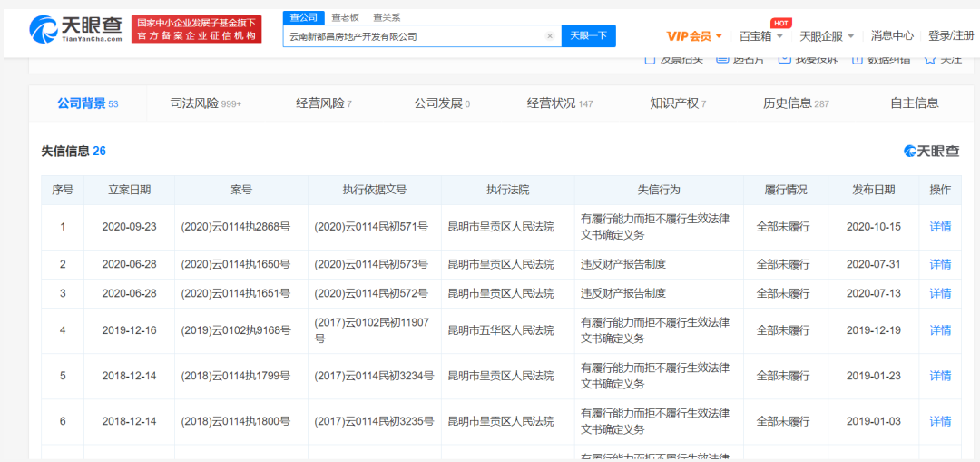Image resolution: width=980 pixels, height=462 pixels.
Task: Click document number (2020)云0114民初573号
Action: pyautogui.click(x=371, y=264)
